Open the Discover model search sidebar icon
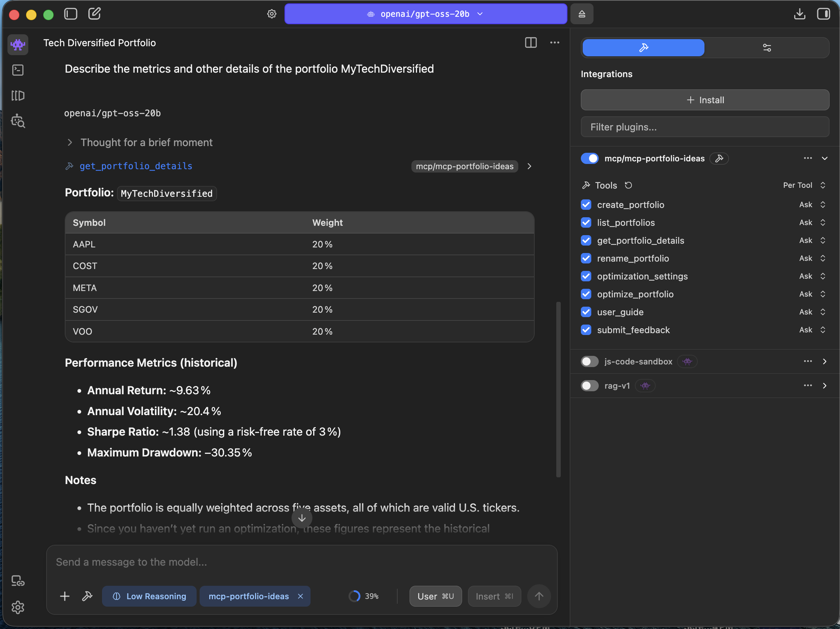Viewport: 840px width, 629px height. (18, 121)
